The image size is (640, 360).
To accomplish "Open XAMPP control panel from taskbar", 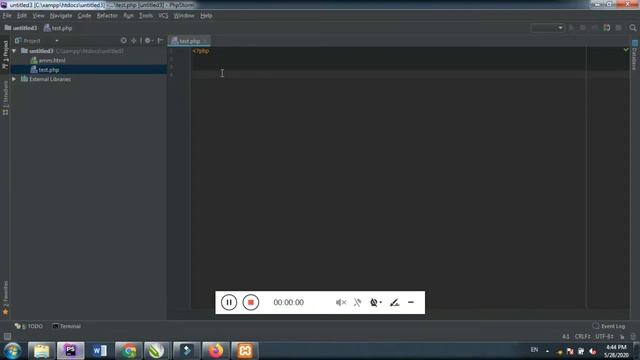I will click(x=245, y=351).
